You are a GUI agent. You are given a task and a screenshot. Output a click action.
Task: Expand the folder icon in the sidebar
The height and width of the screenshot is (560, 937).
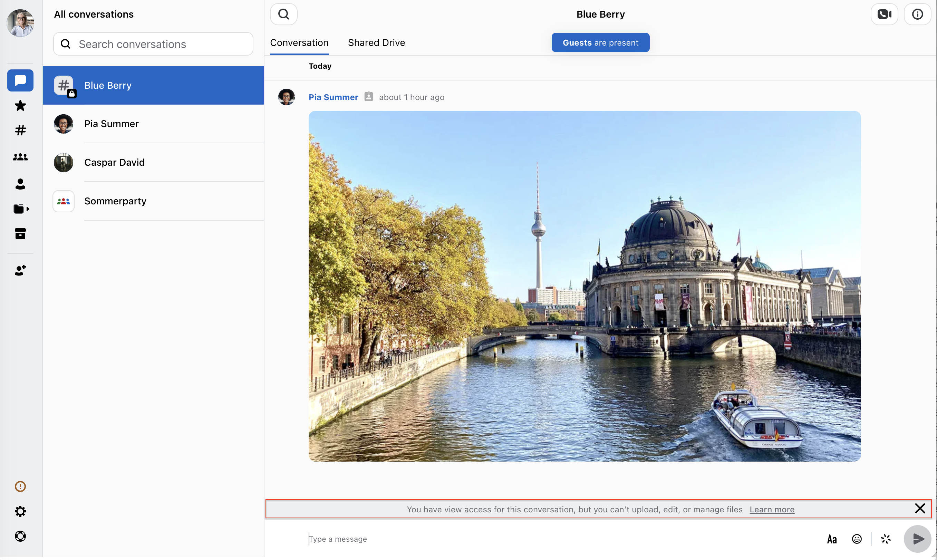pyautogui.click(x=21, y=209)
